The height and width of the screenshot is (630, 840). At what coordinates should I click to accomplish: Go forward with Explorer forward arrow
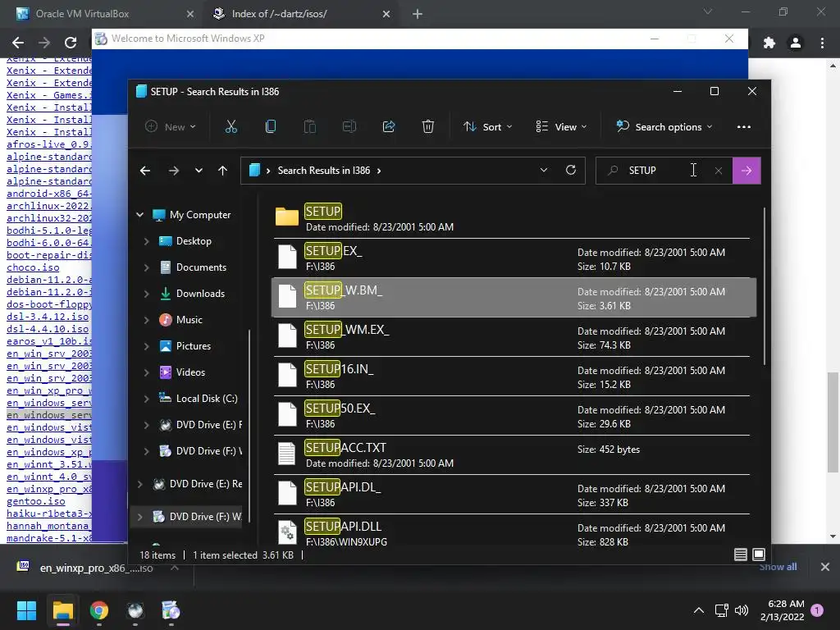pyautogui.click(x=174, y=171)
